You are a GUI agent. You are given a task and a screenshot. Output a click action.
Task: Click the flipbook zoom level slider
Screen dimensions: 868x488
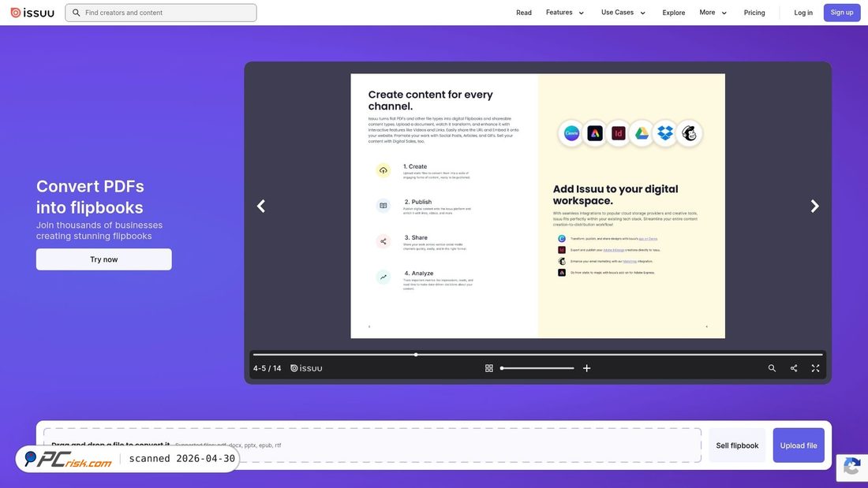pyautogui.click(x=537, y=368)
